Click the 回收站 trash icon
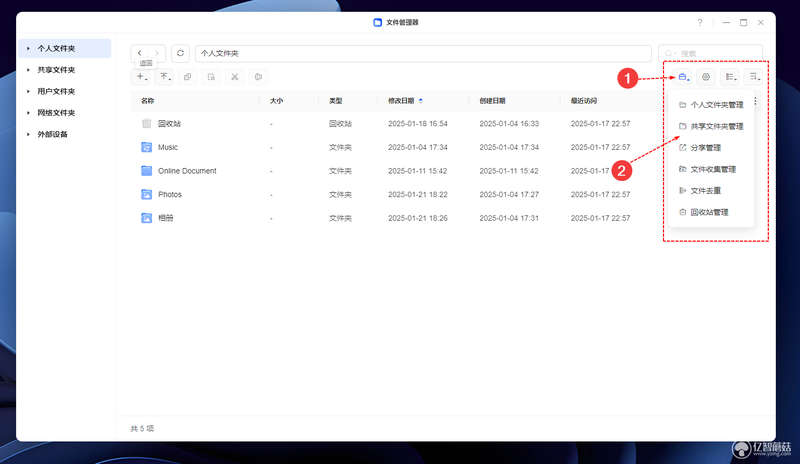 pos(146,124)
